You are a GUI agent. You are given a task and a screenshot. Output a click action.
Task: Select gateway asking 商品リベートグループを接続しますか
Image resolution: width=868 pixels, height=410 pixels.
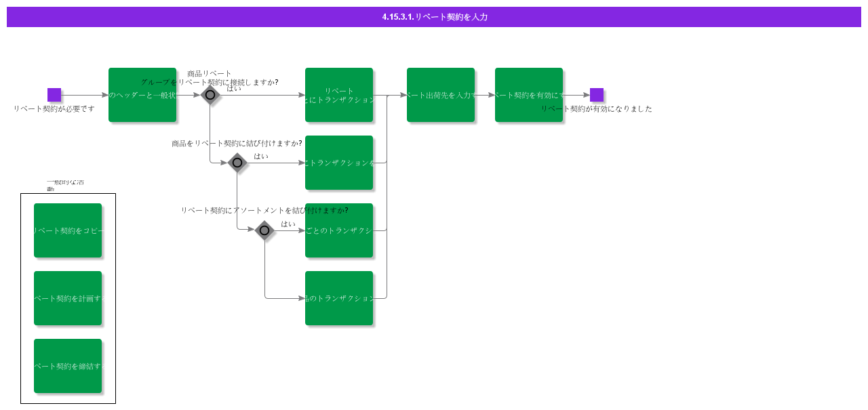click(x=210, y=95)
